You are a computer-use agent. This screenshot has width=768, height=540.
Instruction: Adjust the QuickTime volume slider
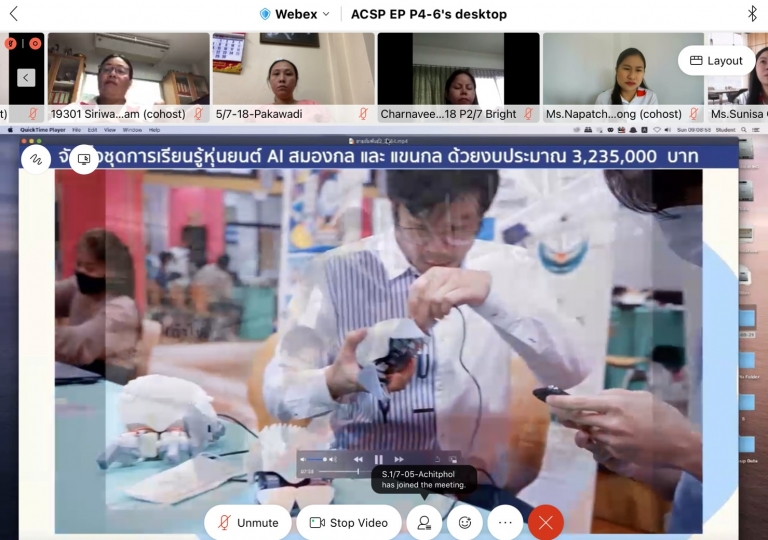pos(316,459)
